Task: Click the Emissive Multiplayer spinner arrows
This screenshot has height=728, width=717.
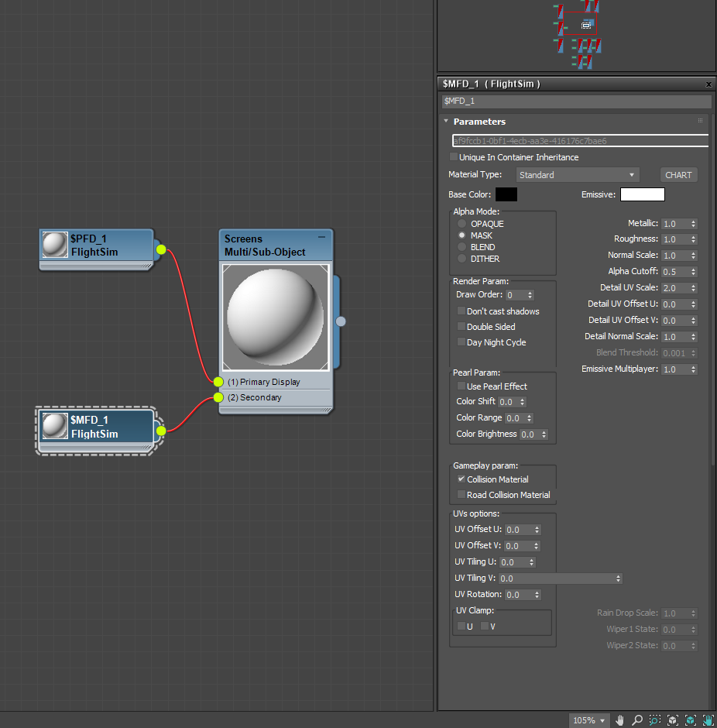Action: click(693, 369)
